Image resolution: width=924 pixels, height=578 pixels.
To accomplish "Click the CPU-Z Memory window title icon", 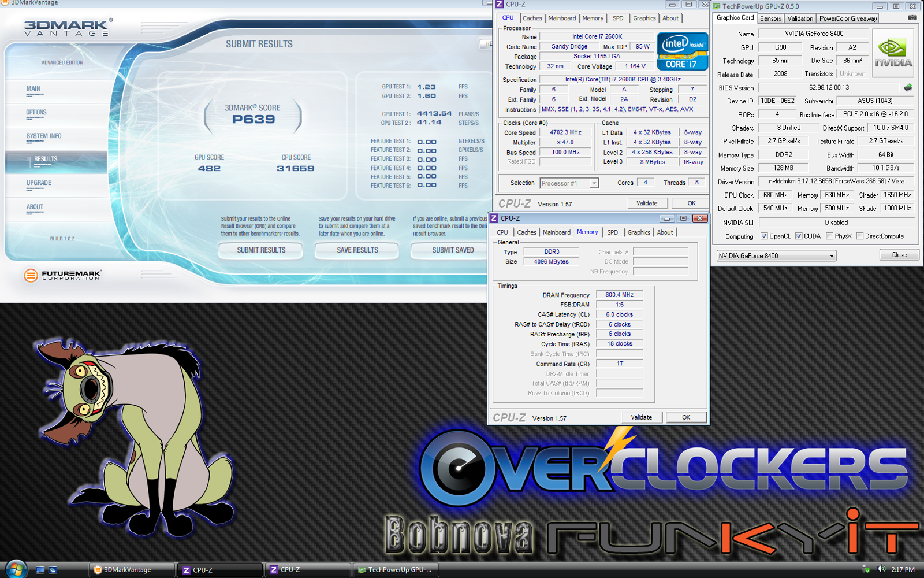I will (494, 218).
